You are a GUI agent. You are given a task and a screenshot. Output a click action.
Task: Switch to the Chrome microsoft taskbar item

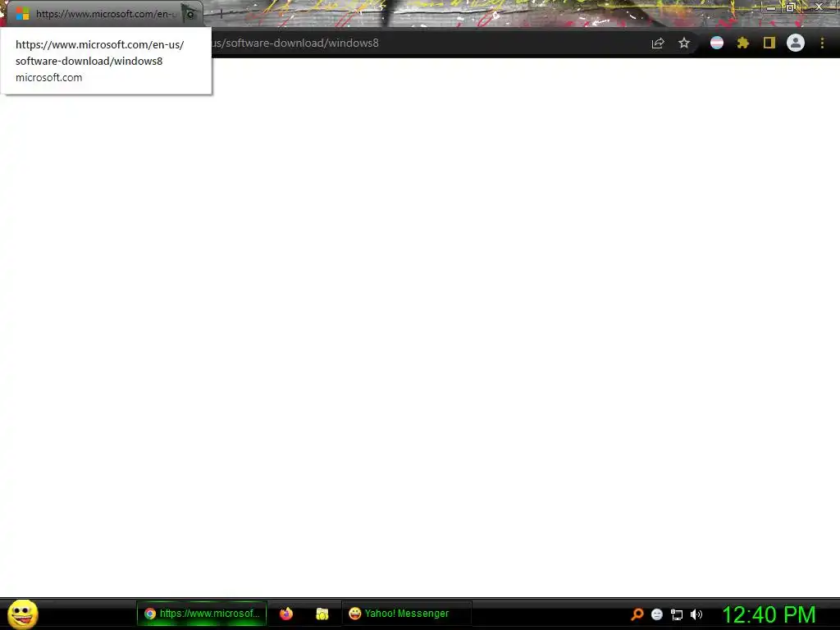point(202,614)
